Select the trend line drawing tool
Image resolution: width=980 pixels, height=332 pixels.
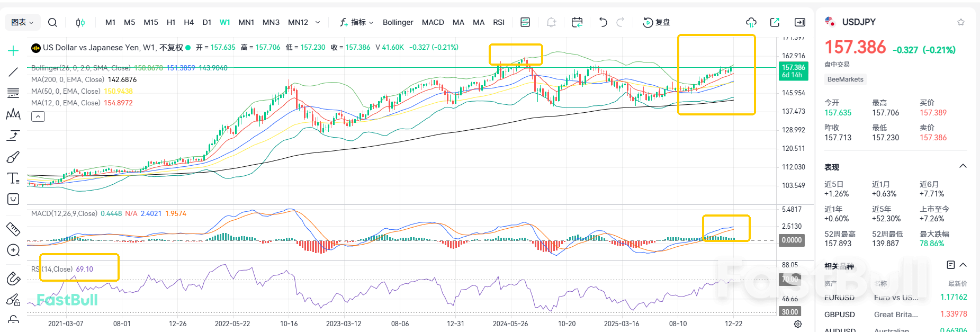pyautogui.click(x=13, y=71)
